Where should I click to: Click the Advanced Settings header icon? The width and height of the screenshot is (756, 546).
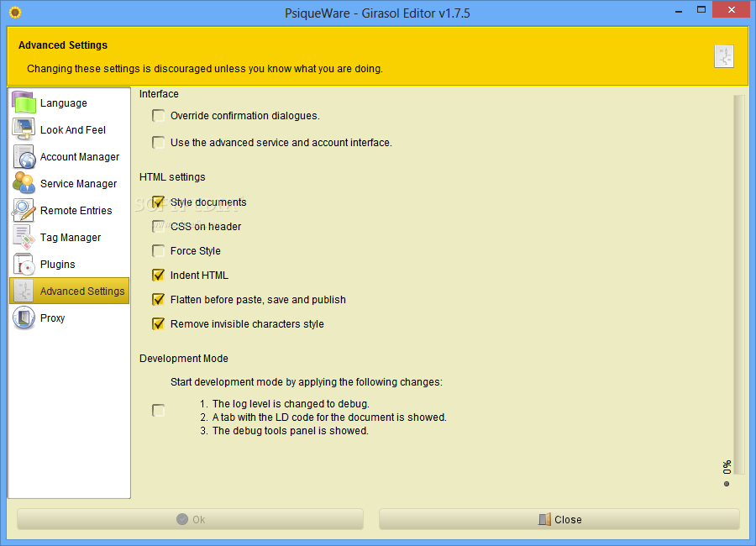point(724,56)
